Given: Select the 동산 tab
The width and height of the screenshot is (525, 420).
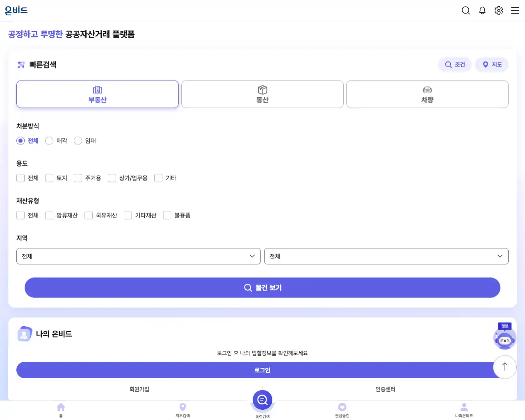Looking at the screenshot, I should pyautogui.click(x=262, y=94).
